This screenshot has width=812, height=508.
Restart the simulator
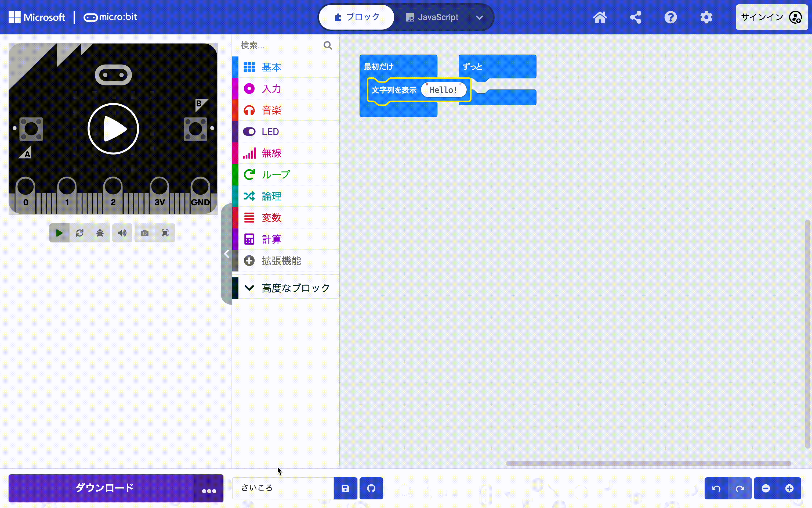tap(79, 233)
